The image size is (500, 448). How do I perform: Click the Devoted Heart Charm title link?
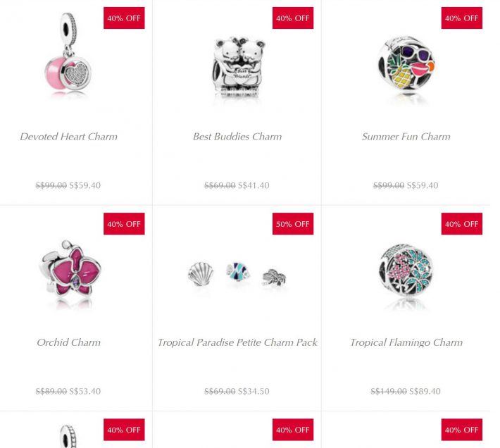tap(68, 137)
